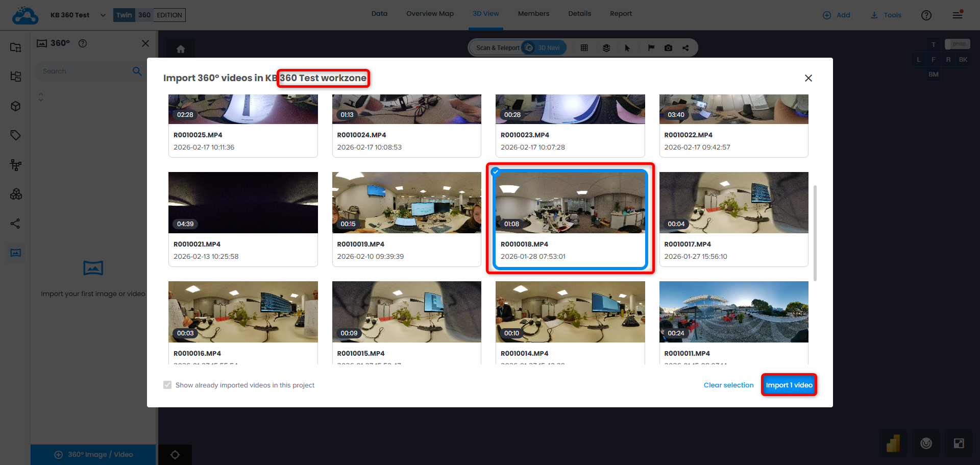Image resolution: width=980 pixels, height=465 pixels.
Task: Toggle Show already imported videos checkbox
Action: [x=167, y=385]
